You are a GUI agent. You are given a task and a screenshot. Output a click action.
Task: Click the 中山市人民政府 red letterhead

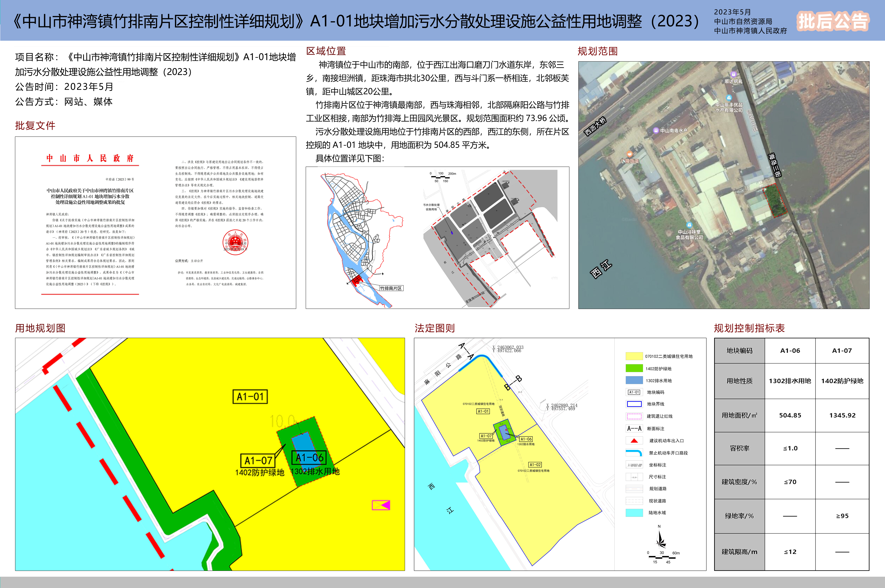[x=90, y=158]
